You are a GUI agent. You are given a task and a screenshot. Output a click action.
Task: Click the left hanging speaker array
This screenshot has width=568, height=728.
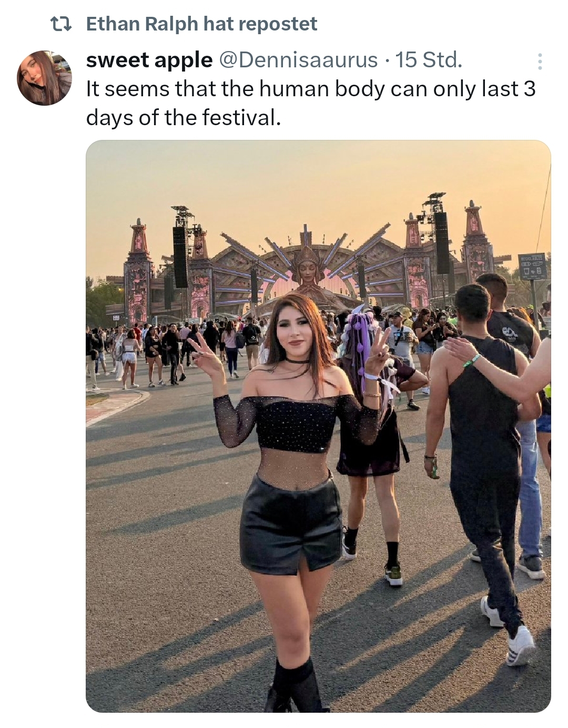point(180,257)
